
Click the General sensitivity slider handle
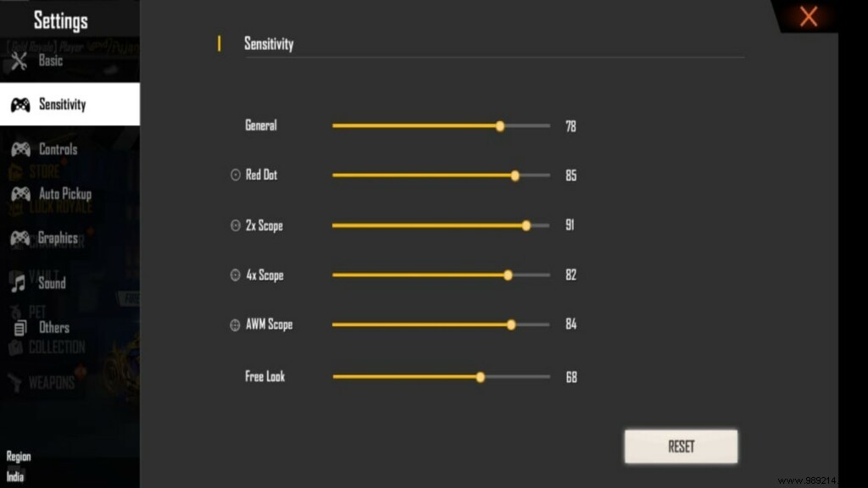(x=500, y=125)
